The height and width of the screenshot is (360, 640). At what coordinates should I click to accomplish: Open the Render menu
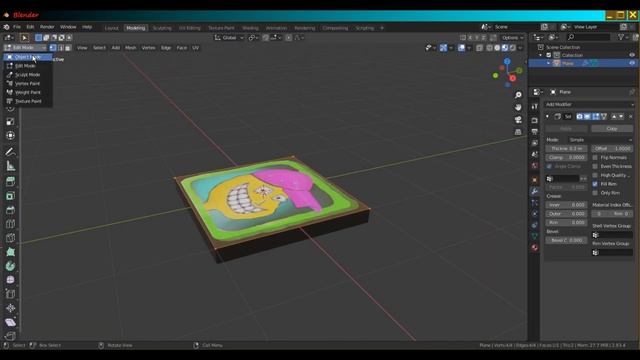tap(47, 27)
